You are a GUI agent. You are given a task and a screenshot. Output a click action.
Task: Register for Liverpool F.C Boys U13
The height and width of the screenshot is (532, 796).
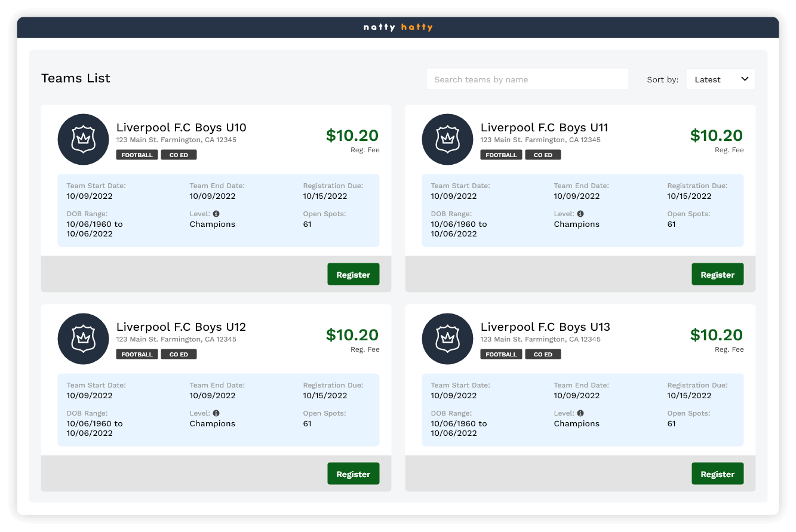click(717, 473)
